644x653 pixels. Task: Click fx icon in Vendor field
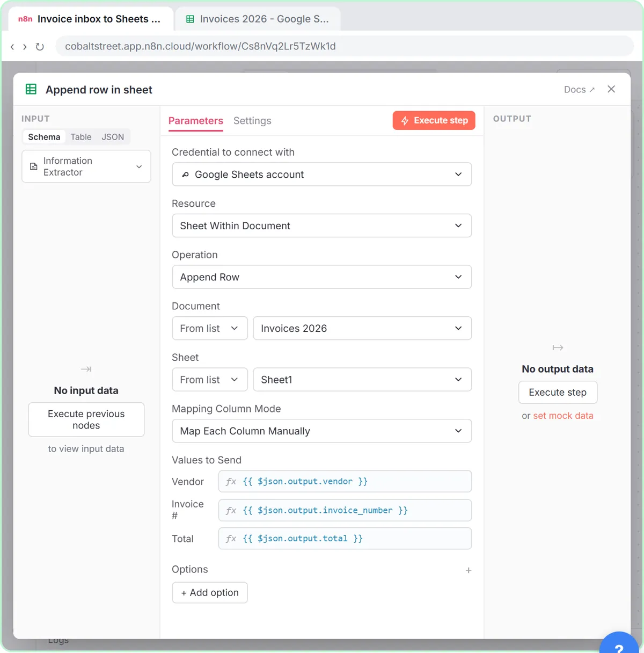click(231, 482)
